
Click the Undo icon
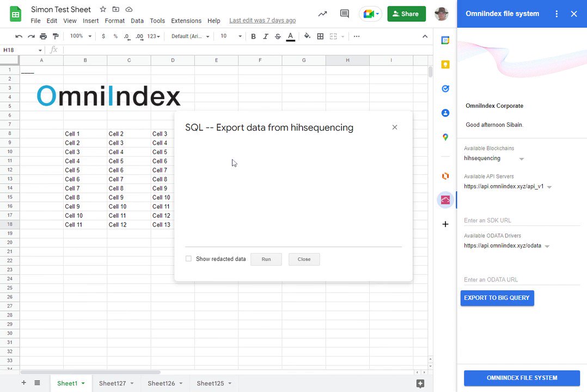(19, 36)
